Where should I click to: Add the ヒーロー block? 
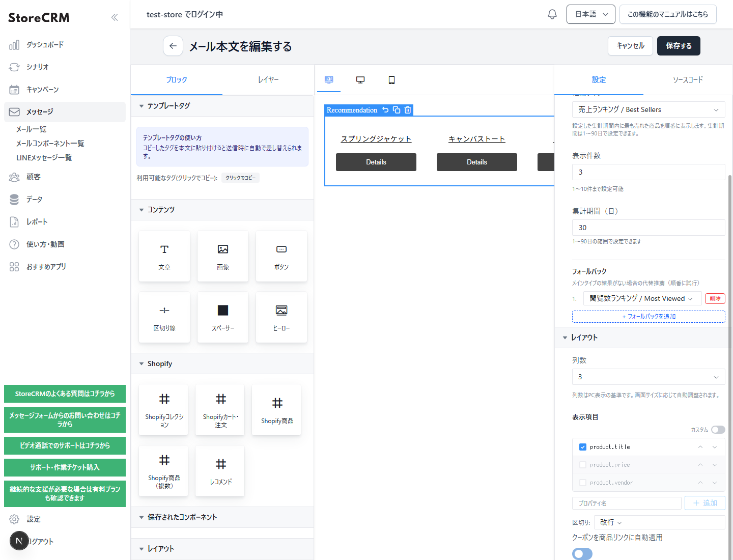pos(281,317)
